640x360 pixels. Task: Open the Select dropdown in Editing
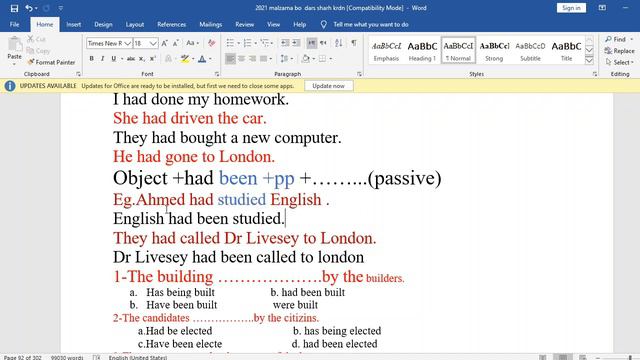pos(620,62)
